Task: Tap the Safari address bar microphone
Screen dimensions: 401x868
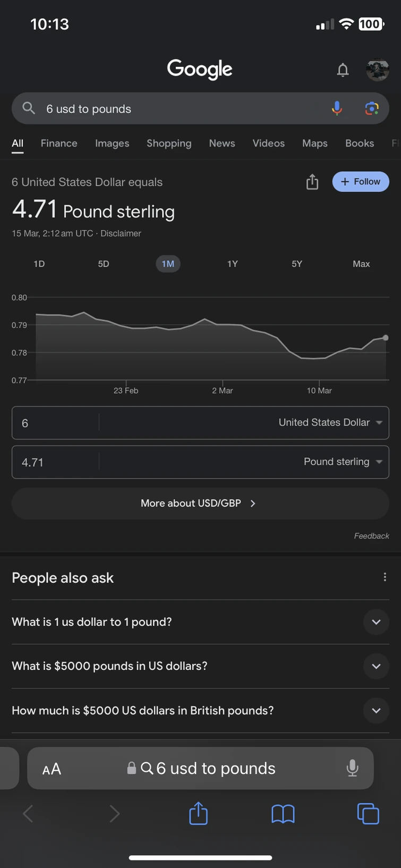Action: (x=352, y=768)
